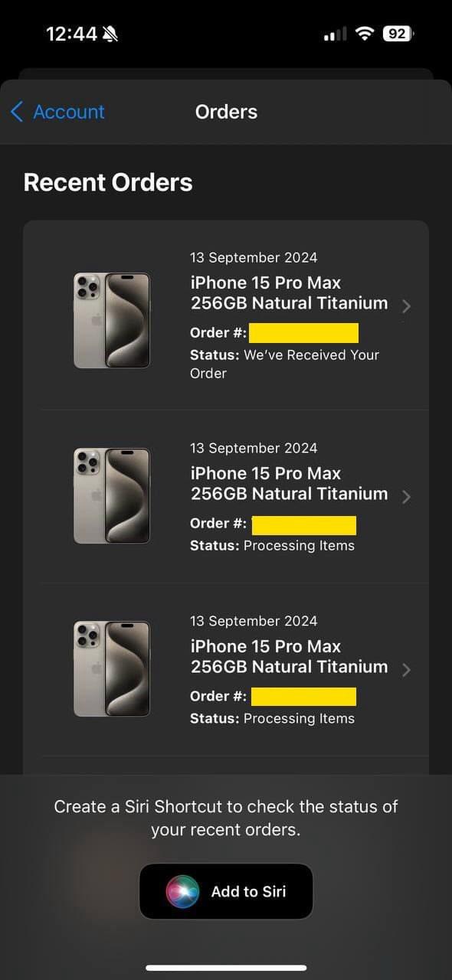Tap the cellular signal bars icon

pos(335,34)
